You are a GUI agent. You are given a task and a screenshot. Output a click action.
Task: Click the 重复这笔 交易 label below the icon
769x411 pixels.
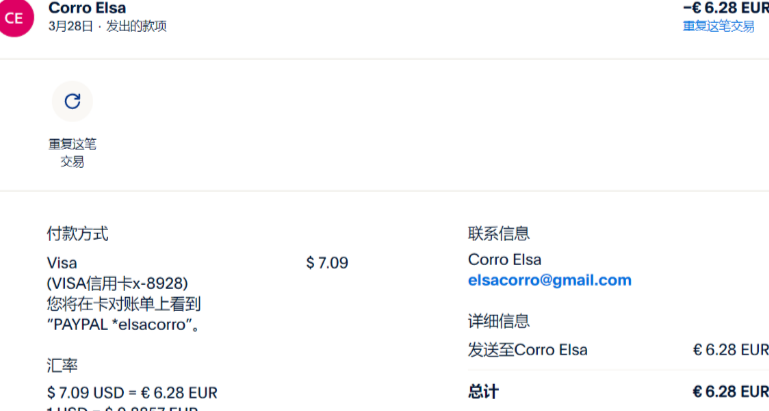[72, 152]
